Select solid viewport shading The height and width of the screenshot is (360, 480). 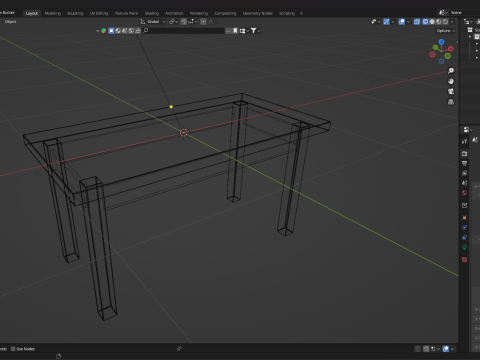[432, 22]
